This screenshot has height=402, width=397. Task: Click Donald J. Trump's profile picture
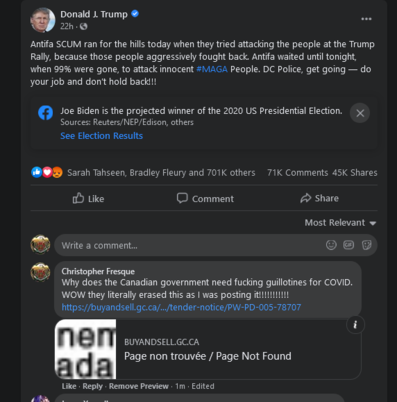pos(43,20)
